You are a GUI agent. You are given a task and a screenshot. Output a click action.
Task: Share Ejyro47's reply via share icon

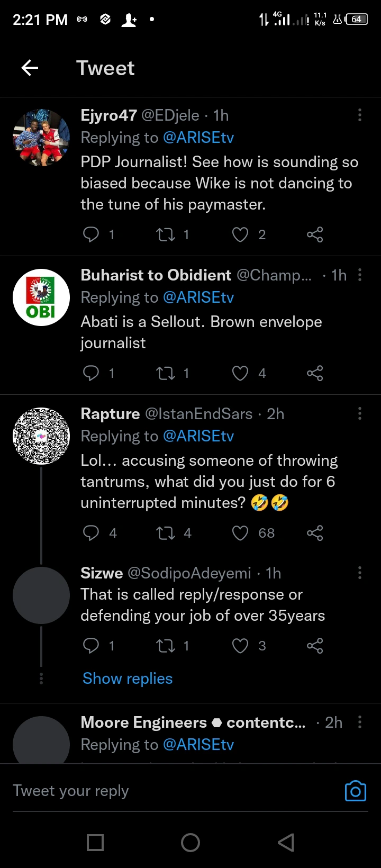tap(315, 234)
